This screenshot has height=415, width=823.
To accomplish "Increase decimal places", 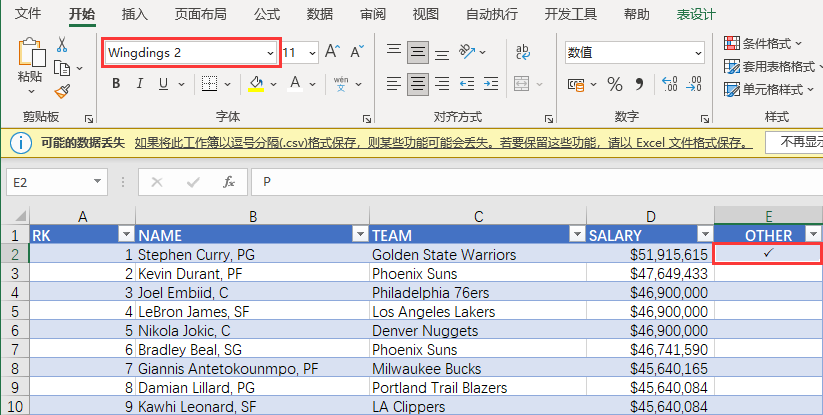I will 670,84.
